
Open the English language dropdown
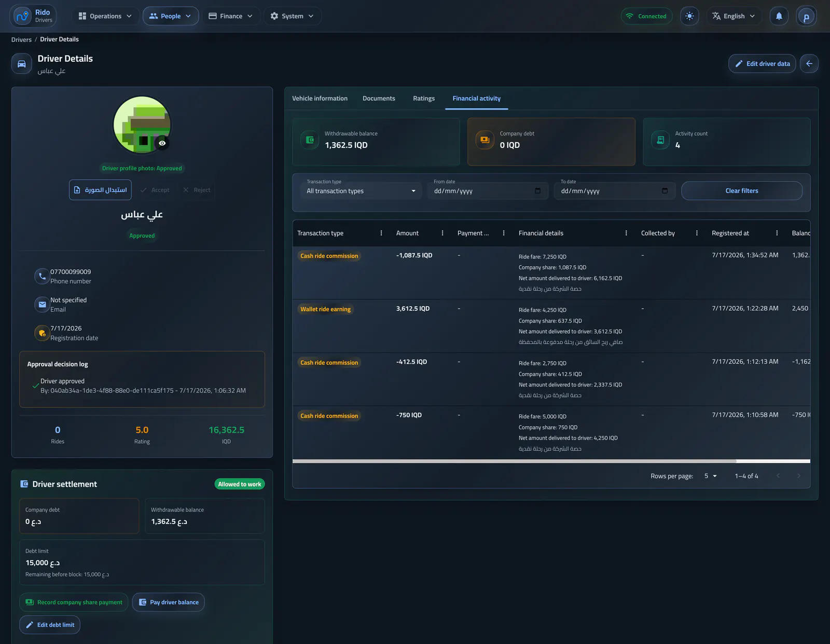point(734,16)
